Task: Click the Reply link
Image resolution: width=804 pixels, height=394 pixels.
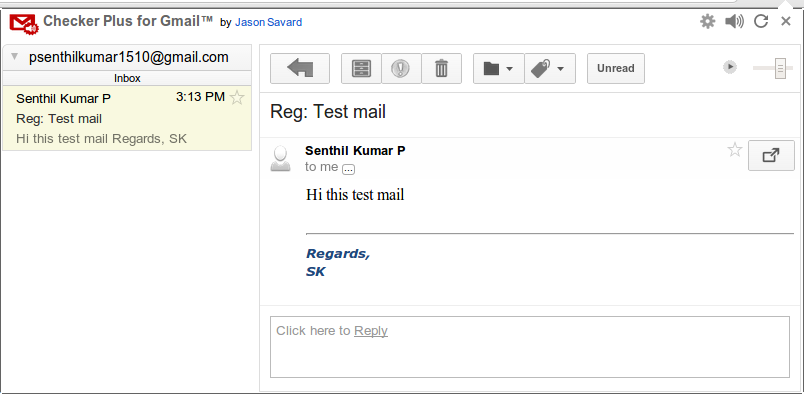Action: [371, 331]
